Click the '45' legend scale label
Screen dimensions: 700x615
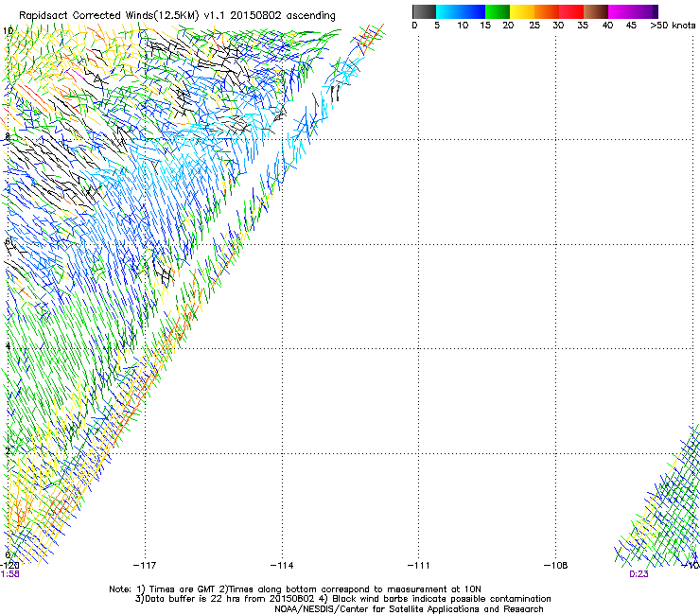[x=631, y=26]
